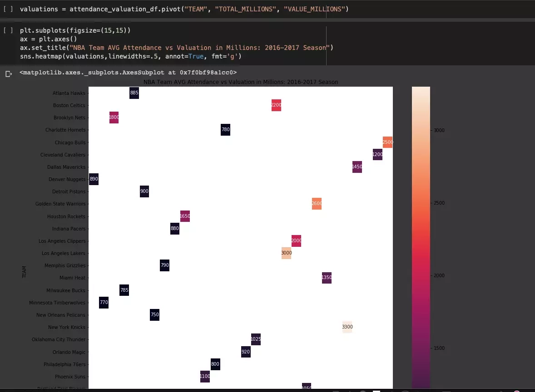The width and height of the screenshot is (535, 392).
Task: Click the Cleveland Cavaliers row label
Action: pos(63,155)
